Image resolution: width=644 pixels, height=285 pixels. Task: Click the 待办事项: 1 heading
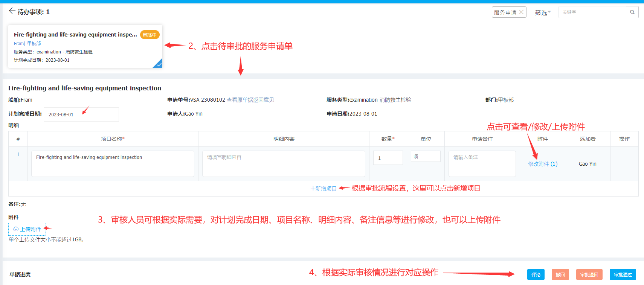(x=34, y=12)
